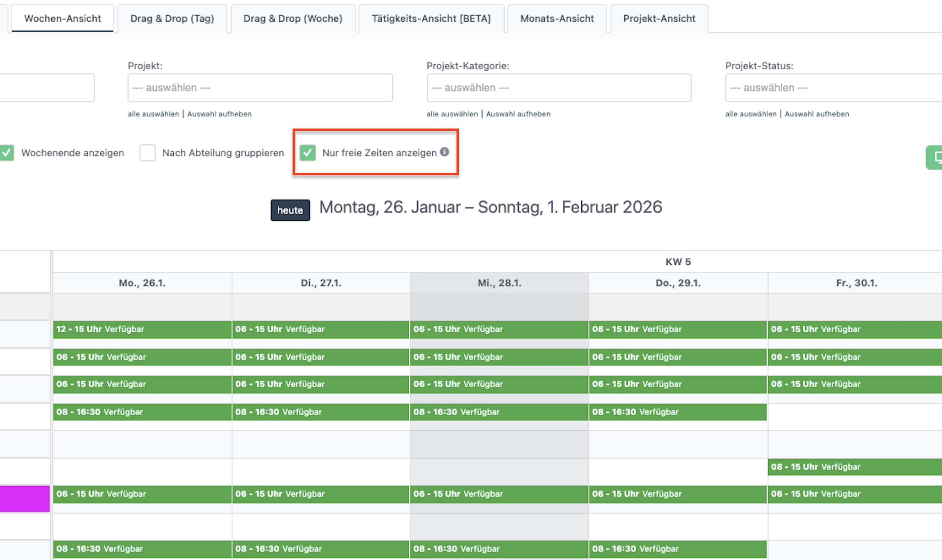
Task: Toggle Wochenende anzeigen checkbox
Action: pyautogui.click(x=7, y=153)
